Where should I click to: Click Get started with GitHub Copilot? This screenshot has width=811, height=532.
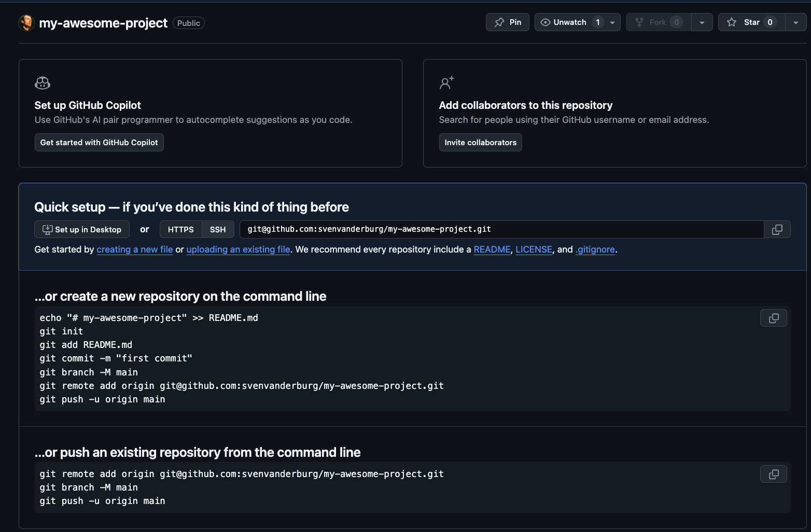pyautogui.click(x=99, y=143)
